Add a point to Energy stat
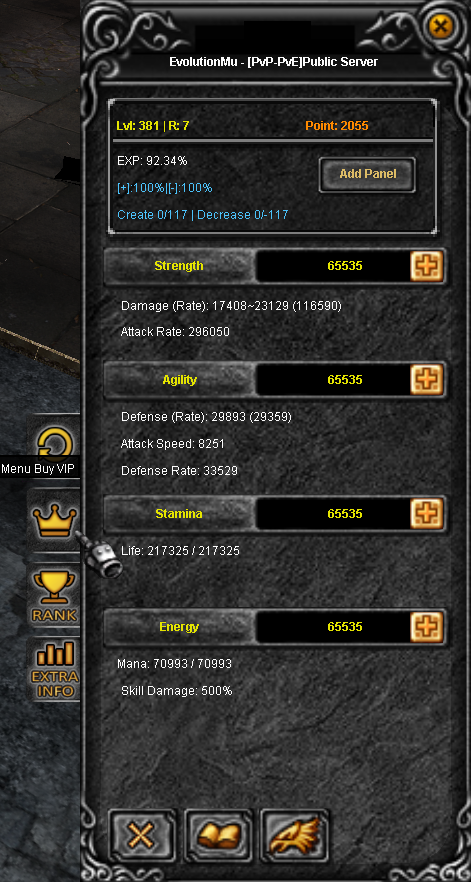The width and height of the screenshot is (471, 882). point(427,627)
